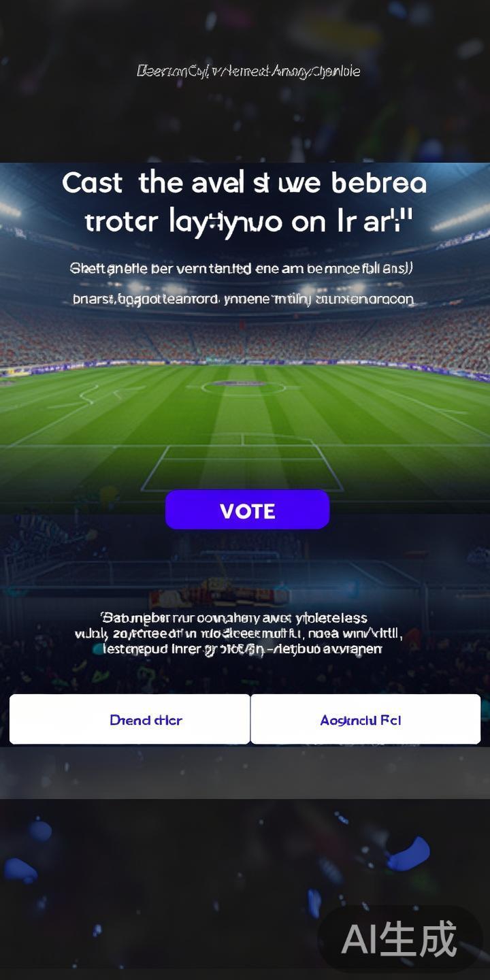This screenshot has width=490, height=980.
Task: Click the 'Cast the avel' headline line
Action: pyautogui.click(x=244, y=182)
